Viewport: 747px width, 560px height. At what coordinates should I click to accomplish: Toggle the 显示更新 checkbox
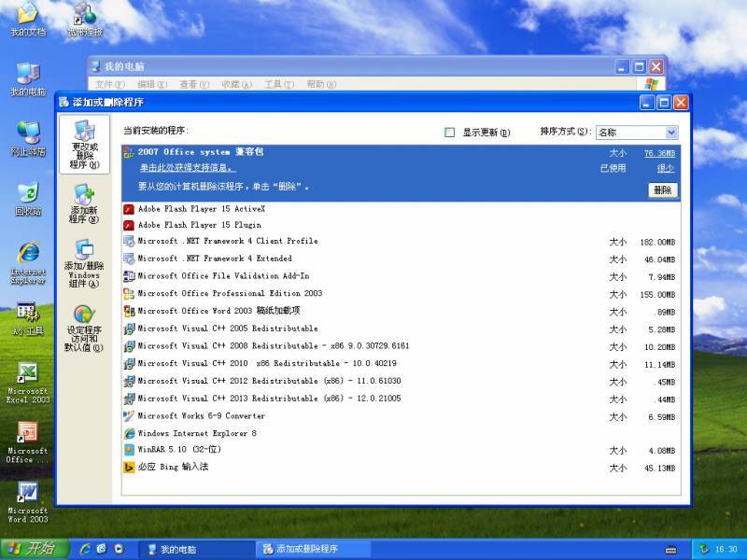point(449,133)
